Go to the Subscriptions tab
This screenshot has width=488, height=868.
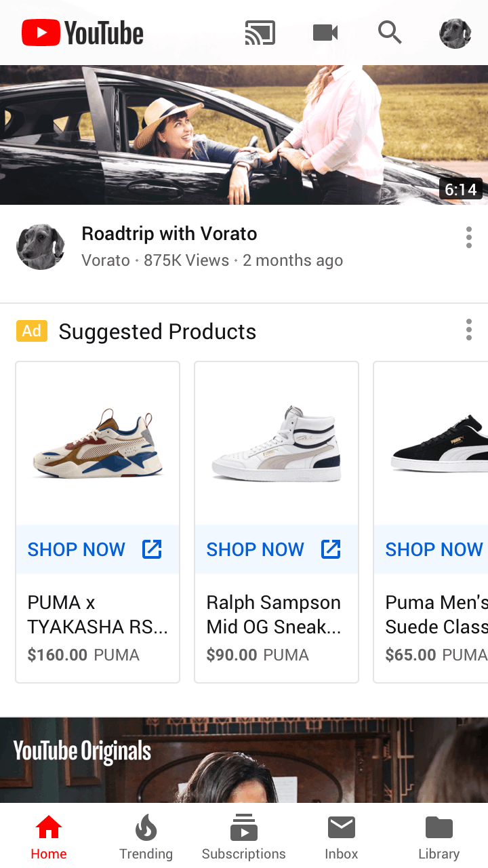(244, 837)
